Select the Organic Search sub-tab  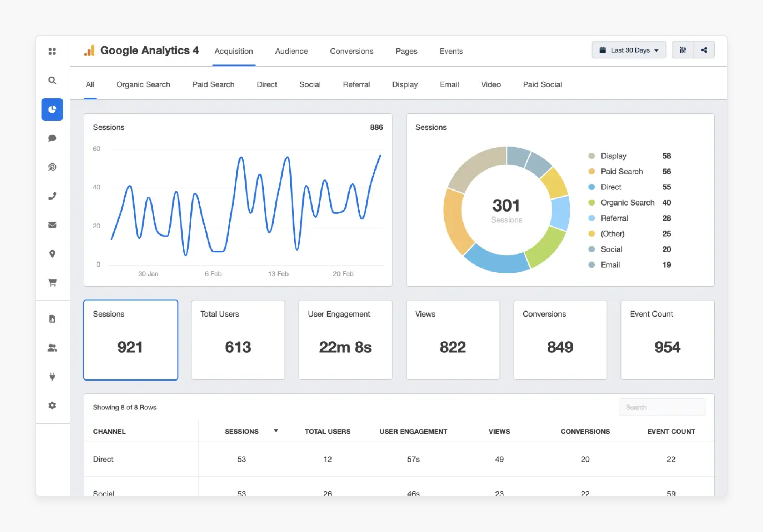[143, 84]
